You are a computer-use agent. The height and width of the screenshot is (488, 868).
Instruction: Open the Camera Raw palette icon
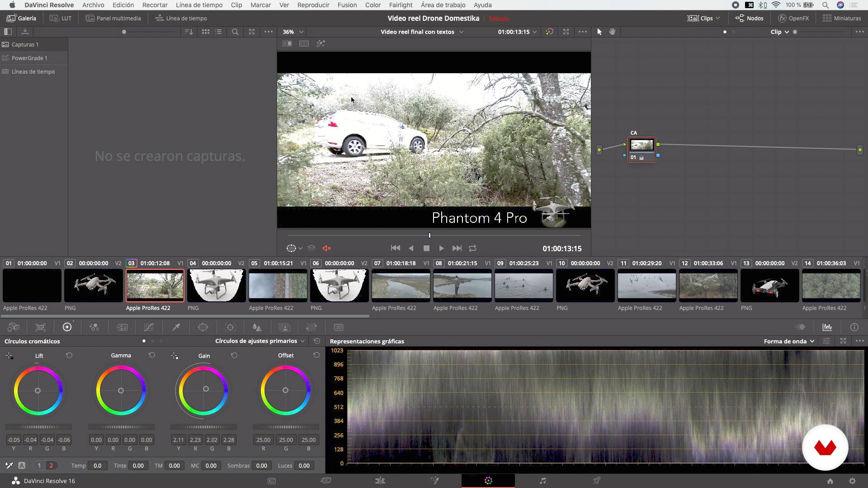(x=14, y=327)
